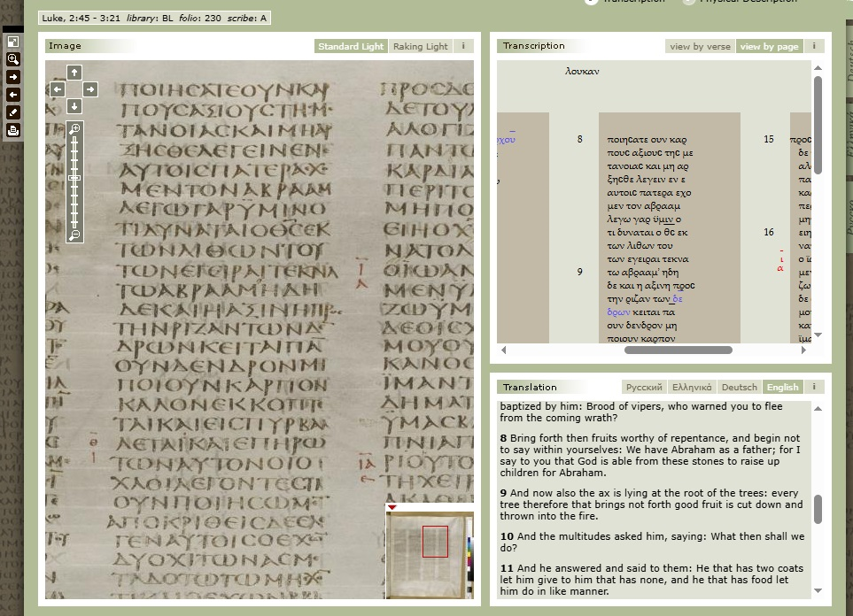Select the Ελληνικά translation tab

point(691,387)
